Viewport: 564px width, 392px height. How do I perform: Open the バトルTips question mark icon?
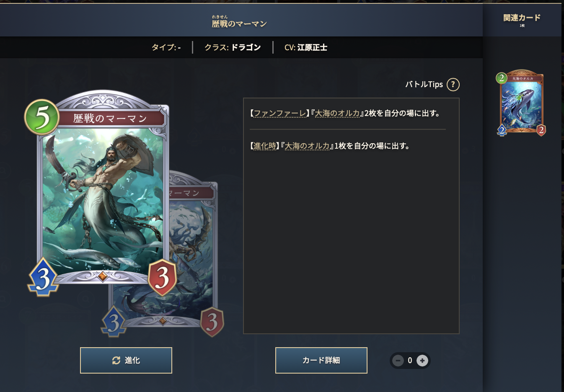(453, 85)
